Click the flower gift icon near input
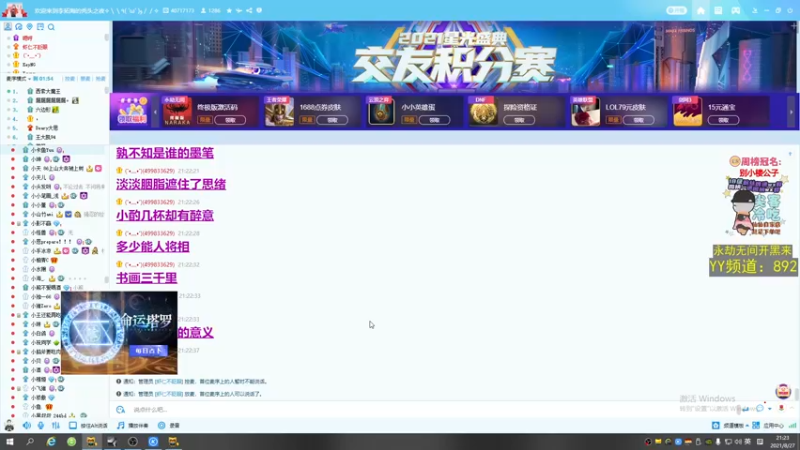800x450 pixels. [781, 408]
